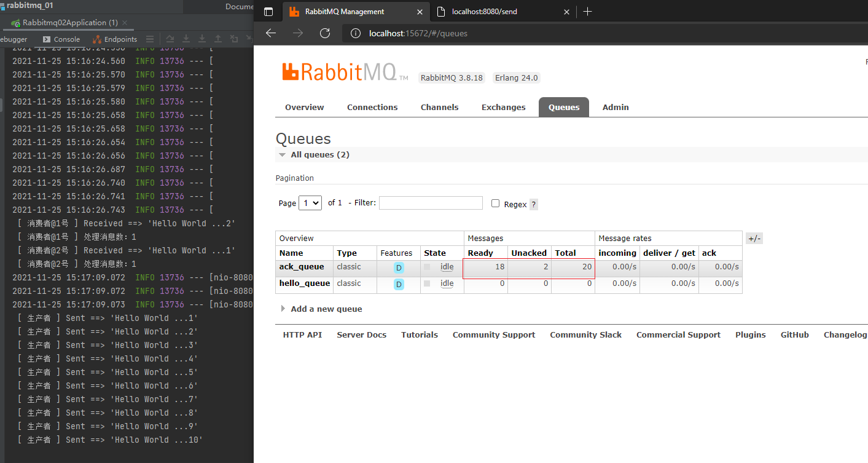The image size is (868, 463).
Task: Open the Plugins footer link
Action: pos(751,335)
